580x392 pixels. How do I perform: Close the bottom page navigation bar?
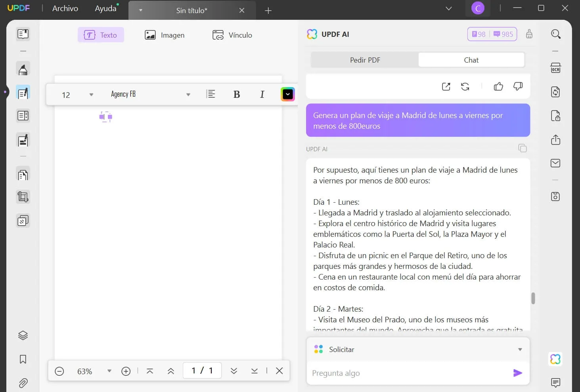coord(279,371)
